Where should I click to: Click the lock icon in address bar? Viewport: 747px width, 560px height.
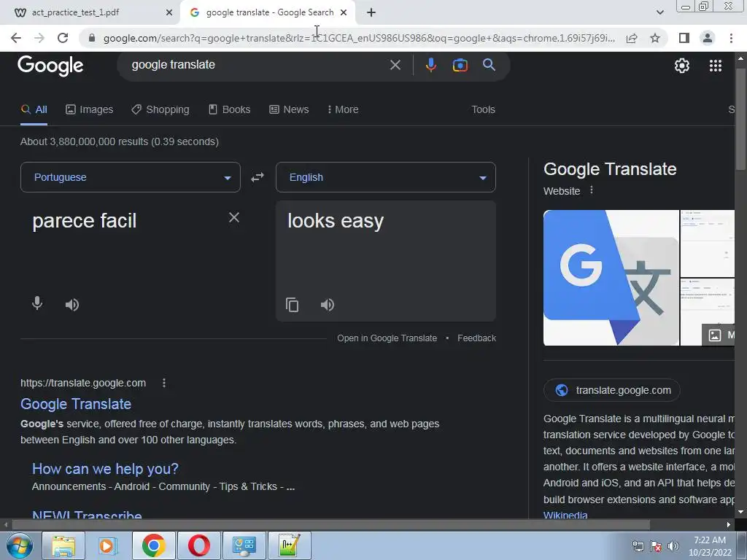point(92,38)
